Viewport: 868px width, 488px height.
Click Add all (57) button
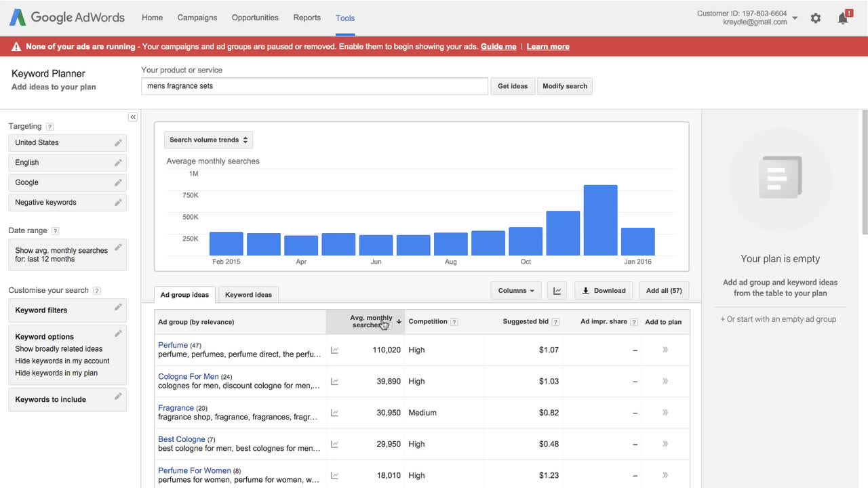tap(664, 291)
